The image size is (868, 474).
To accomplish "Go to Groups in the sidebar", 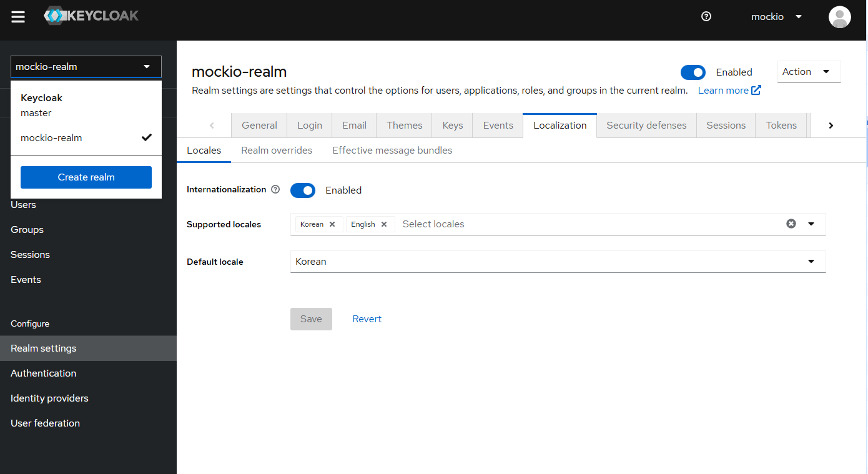I will pos(88,230).
